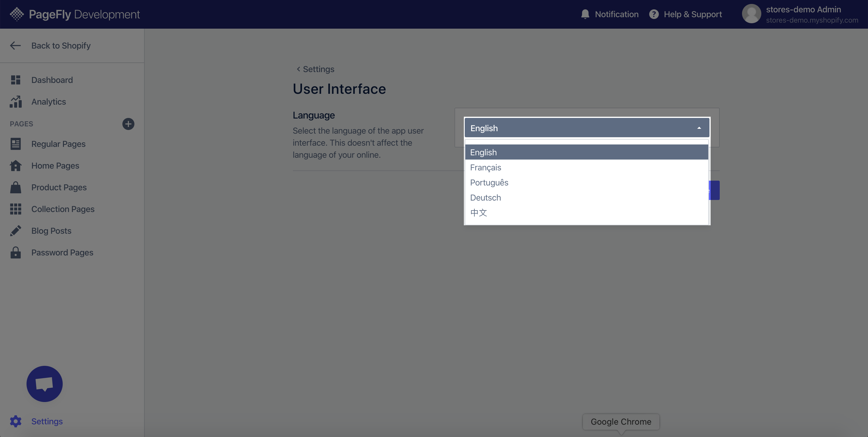868x437 pixels.
Task: Click the Language section title
Action: pos(314,115)
